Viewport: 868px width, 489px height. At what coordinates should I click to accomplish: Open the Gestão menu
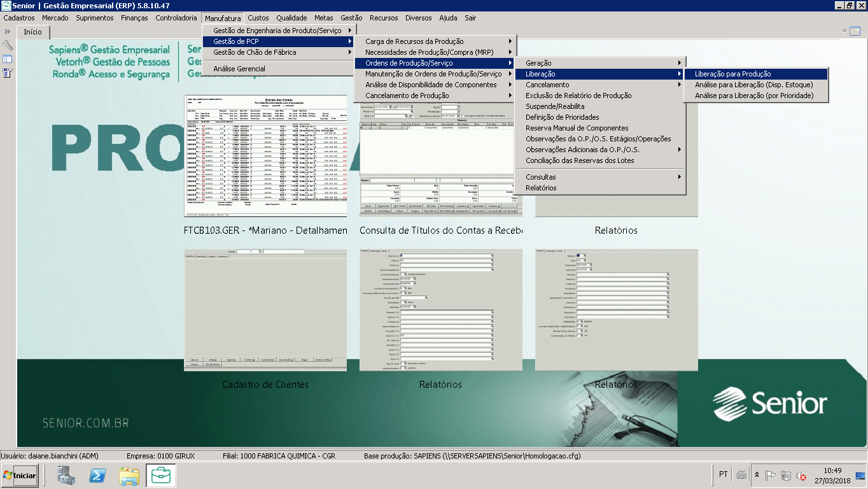351,18
